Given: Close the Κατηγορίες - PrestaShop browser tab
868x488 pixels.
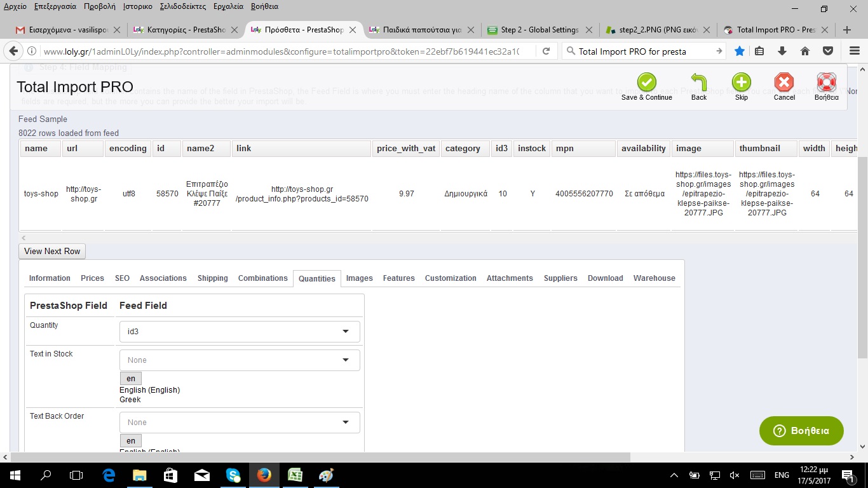Looking at the screenshot, I should (x=234, y=30).
